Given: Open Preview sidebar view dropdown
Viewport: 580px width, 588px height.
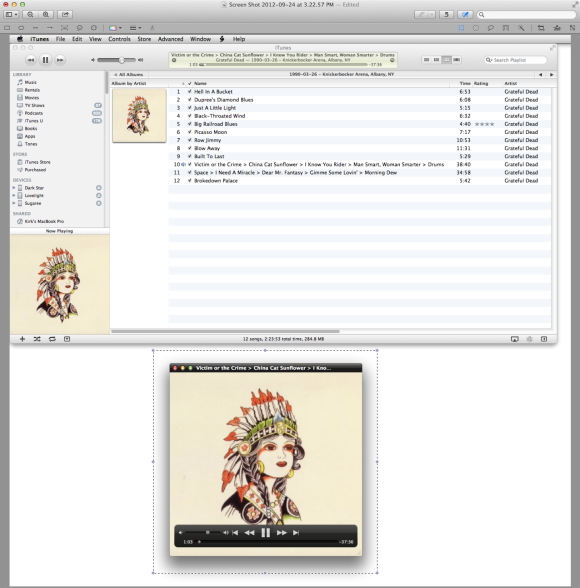Looking at the screenshot, I should [x=11, y=15].
